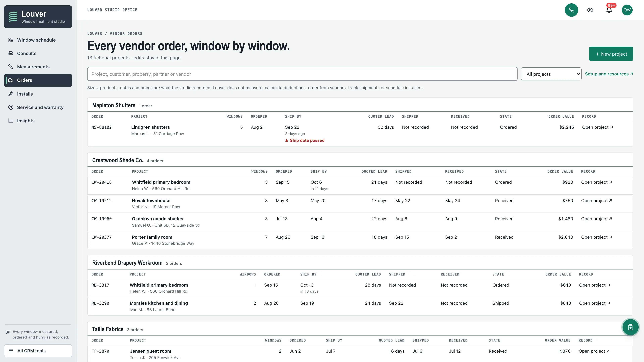Click the floating clipboard button
The height and width of the screenshot is (362, 644).
[x=630, y=327]
